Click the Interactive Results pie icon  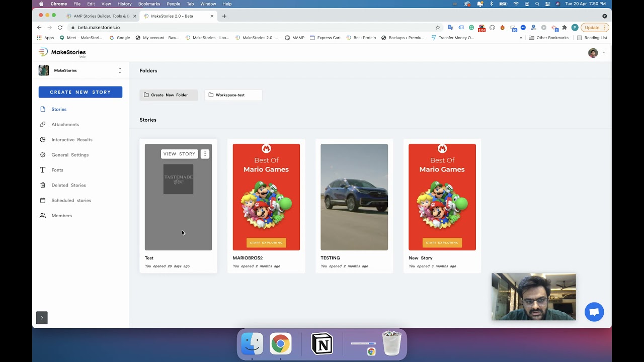tap(43, 140)
